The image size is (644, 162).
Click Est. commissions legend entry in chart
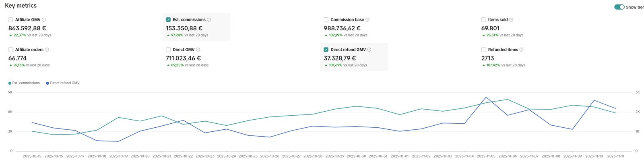click(26, 83)
